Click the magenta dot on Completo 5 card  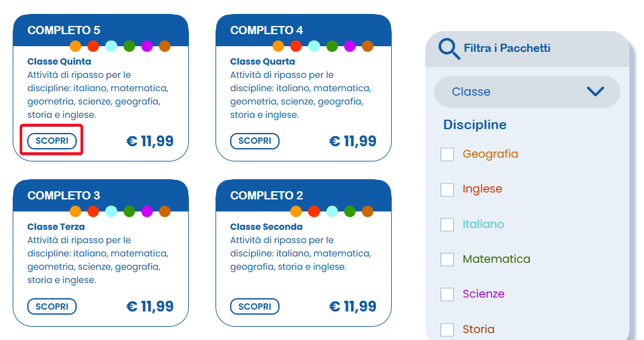(147, 46)
